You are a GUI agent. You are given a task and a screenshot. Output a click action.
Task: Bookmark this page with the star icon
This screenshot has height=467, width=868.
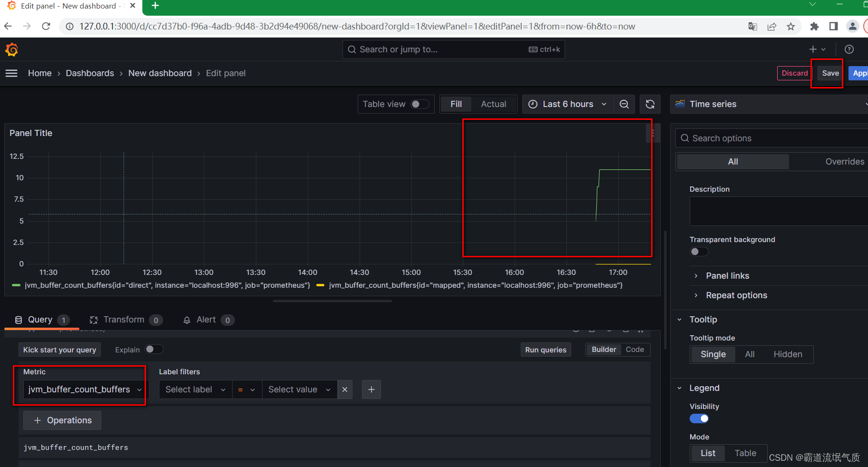pos(791,26)
